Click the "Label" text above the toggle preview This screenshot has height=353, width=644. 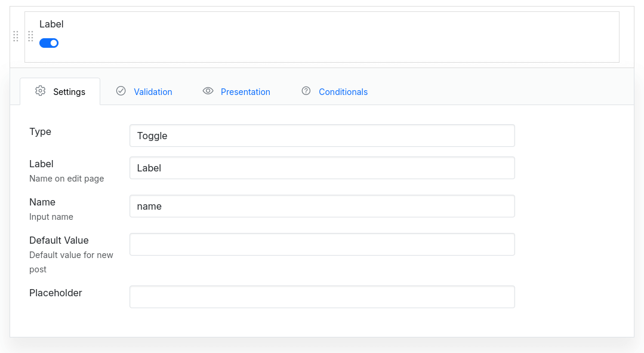pos(51,24)
